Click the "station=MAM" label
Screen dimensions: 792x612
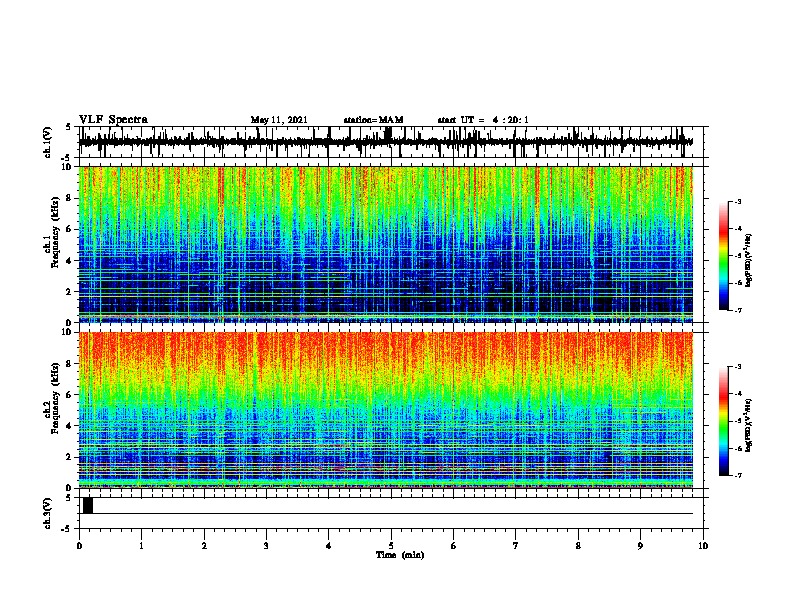(x=374, y=120)
